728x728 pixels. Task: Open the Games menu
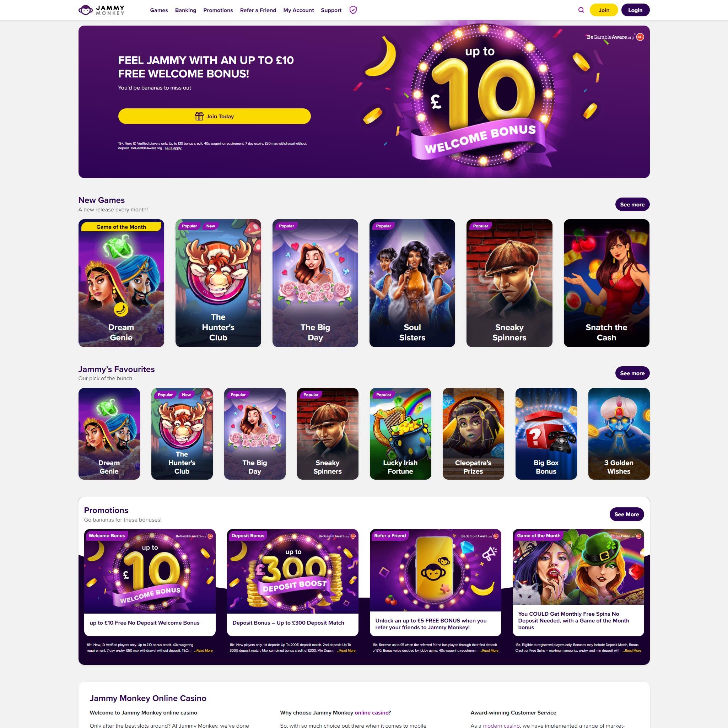(159, 10)
